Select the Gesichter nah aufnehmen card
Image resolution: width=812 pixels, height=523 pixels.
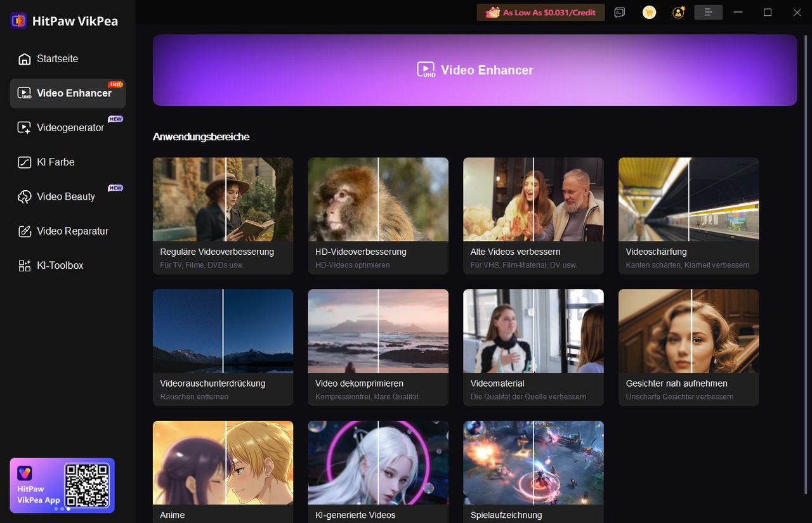point(688,347)
